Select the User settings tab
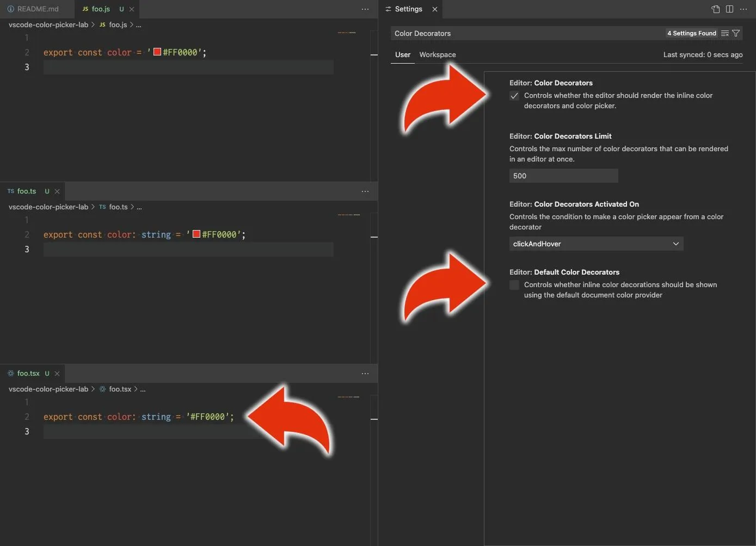Image resolution: width=756 pixels, height=546 pixels. pyautogui.click(x=403, y=55)
